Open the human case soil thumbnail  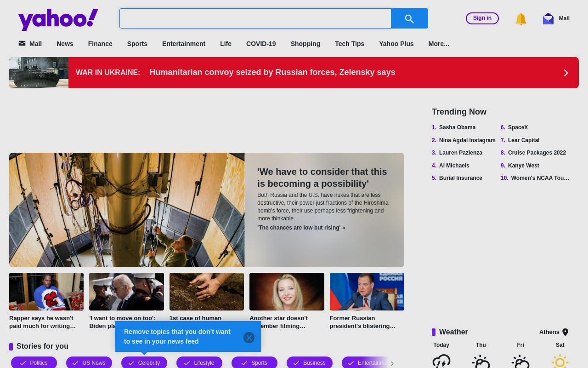(x=207, y=292)
